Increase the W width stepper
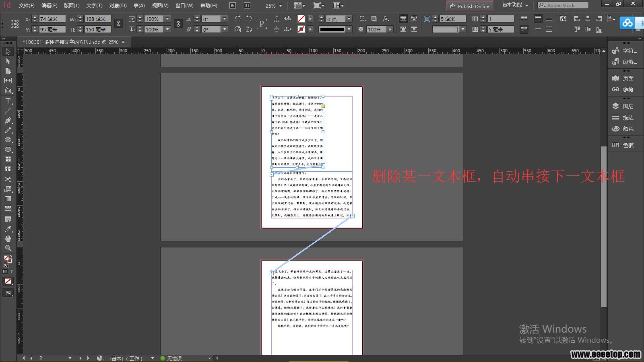The image size is (644, 362). coord(80,17)
